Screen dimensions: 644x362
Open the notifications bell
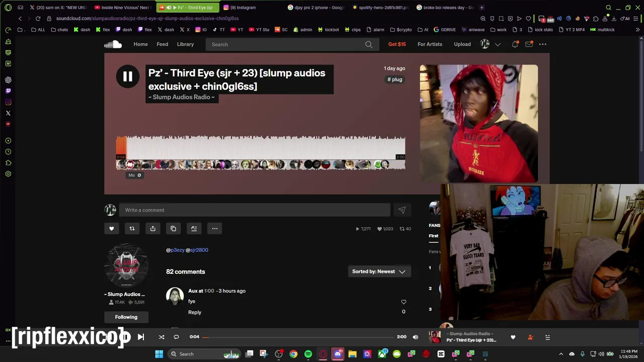[515, 44]
